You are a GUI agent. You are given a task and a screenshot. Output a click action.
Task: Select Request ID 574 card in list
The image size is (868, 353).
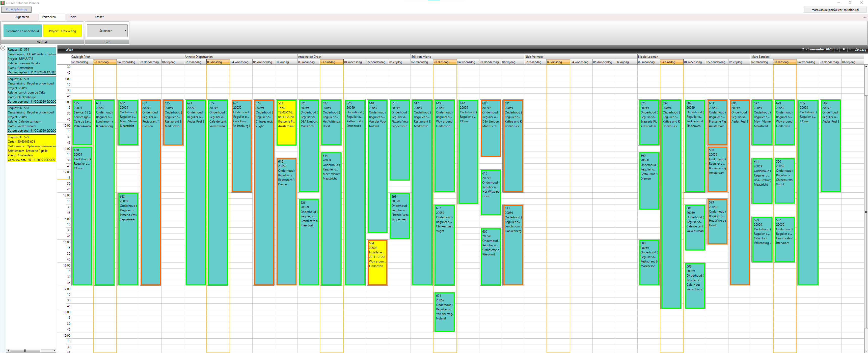click(x=31, y=61)
